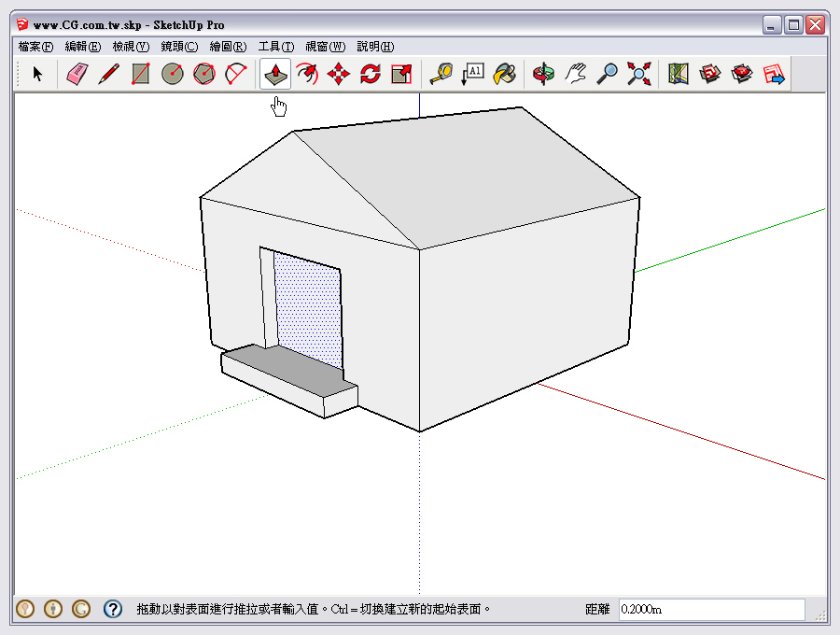The image size is (840, 635).
Task: Activate the Push/Pull tool
Action: click(275, 74)
